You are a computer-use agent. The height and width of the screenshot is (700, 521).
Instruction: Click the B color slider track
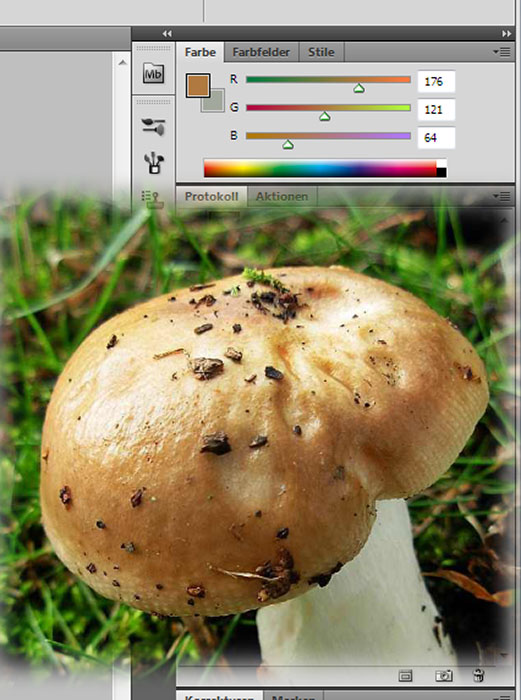click(x=328, y=136)
